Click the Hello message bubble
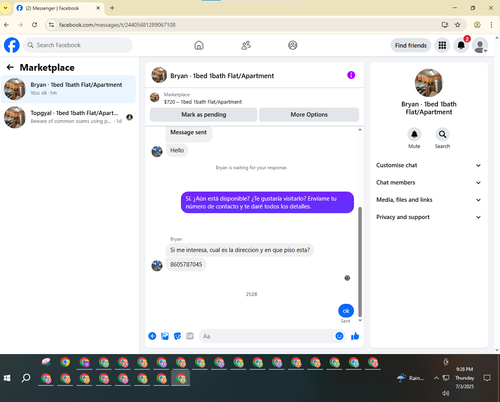This screenshot has width=500, height=402. (177, 150)
